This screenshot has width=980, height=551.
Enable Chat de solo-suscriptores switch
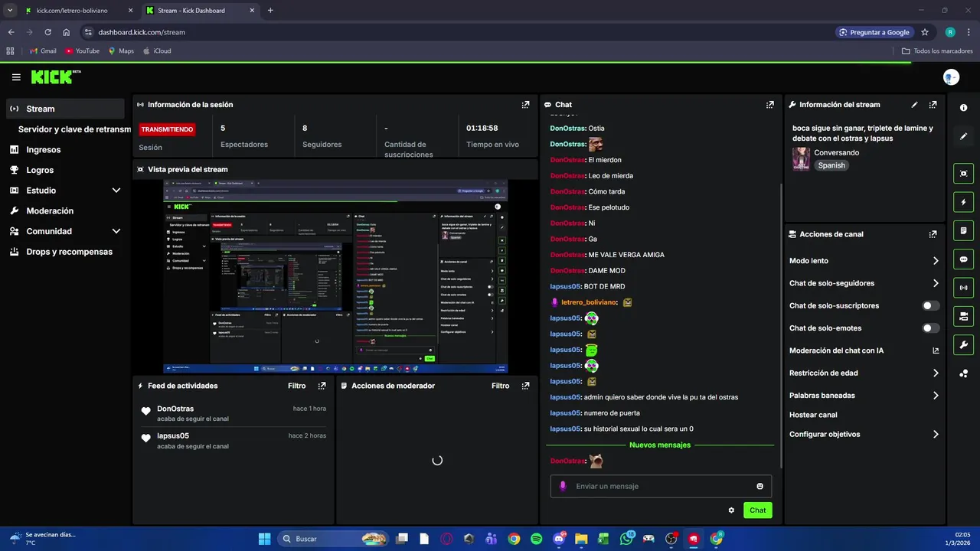(x=930, y=305)
